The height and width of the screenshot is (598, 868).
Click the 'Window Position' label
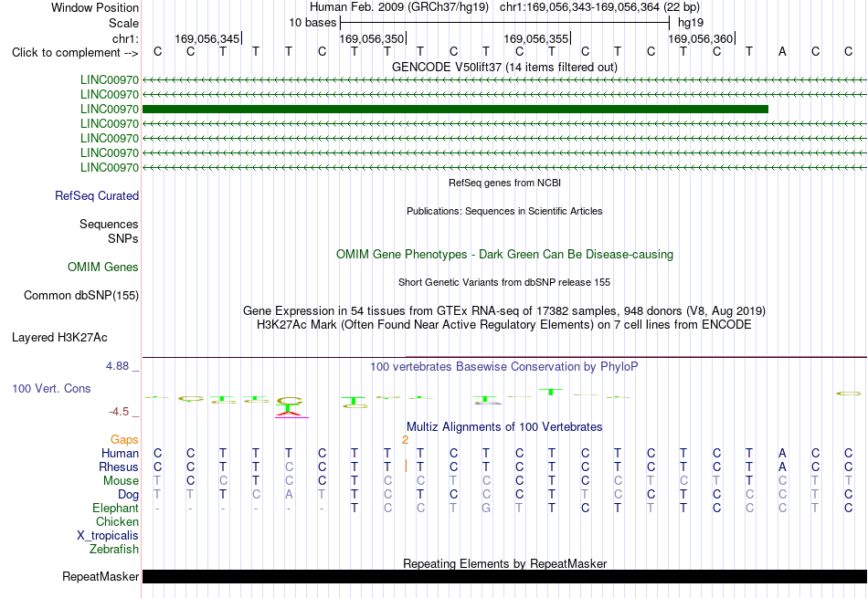(x=95, y=7)
